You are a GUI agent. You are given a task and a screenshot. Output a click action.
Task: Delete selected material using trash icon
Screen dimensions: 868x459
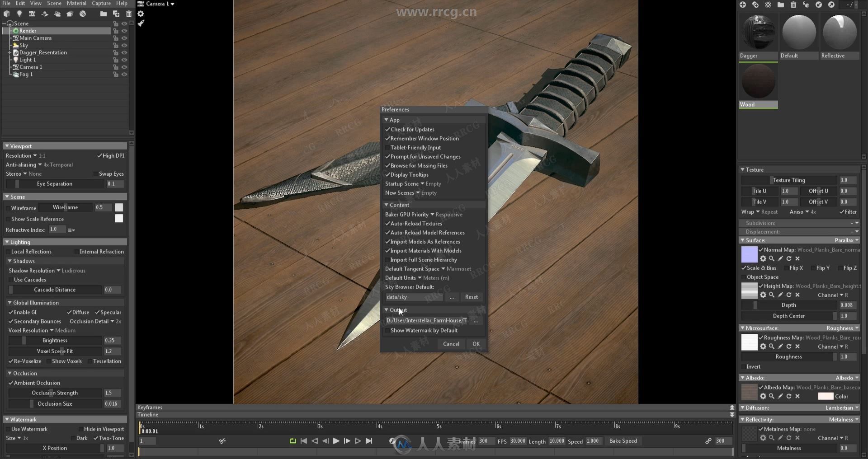tap(793, 5)
